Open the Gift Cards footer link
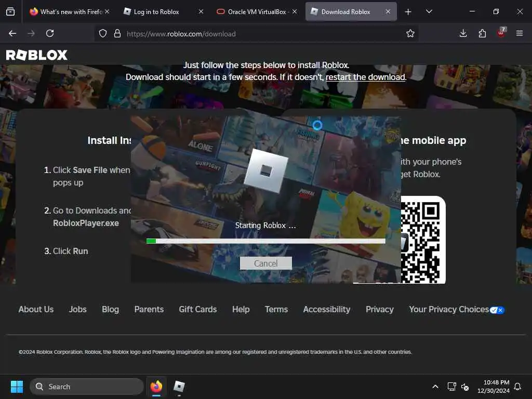Image resolution: width=532 pixels, height=399 pixels. click(x=198, y=310)
